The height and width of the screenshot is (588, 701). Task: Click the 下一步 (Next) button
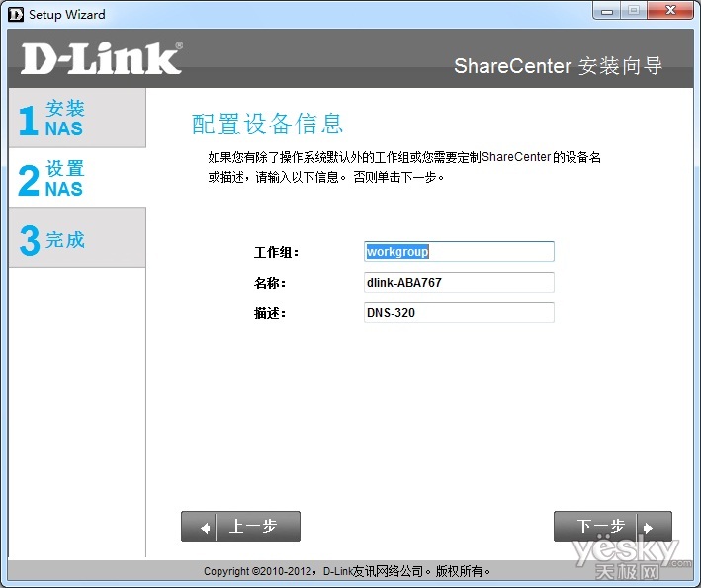point(612,527)
